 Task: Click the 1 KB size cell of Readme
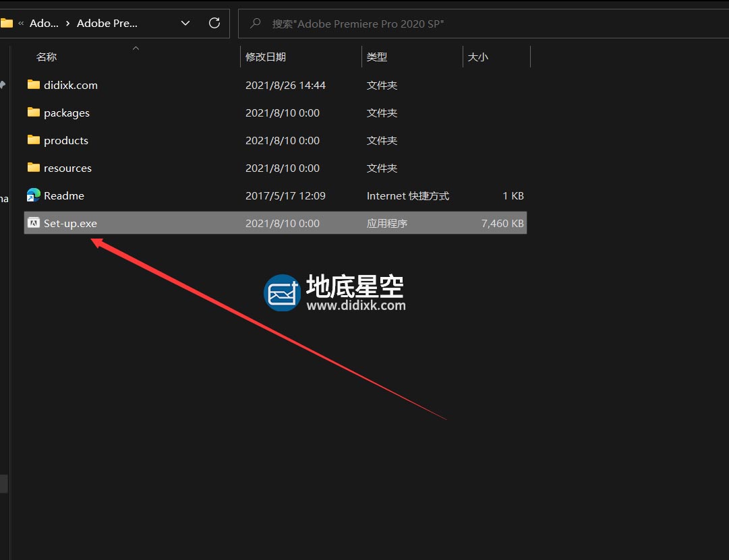tap(513, 195)
